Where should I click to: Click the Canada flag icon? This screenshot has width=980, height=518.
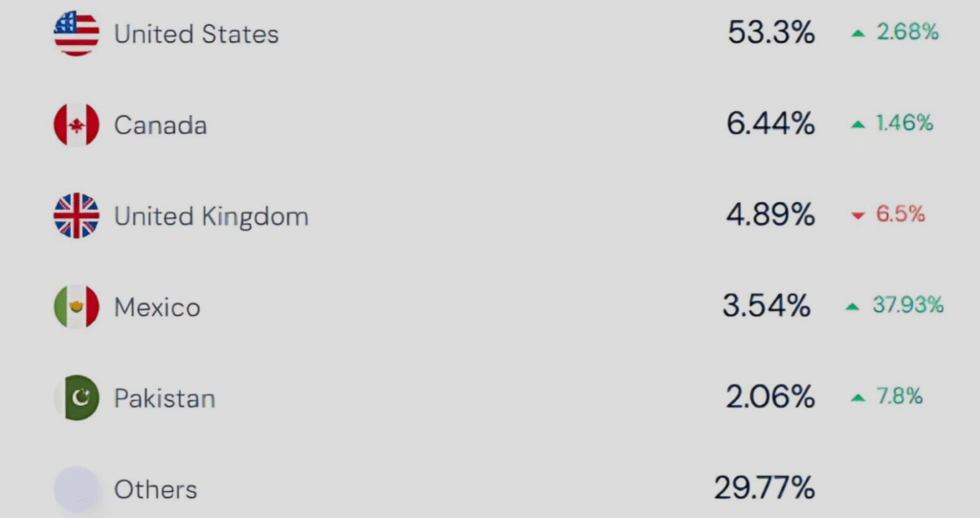point(77,125)
